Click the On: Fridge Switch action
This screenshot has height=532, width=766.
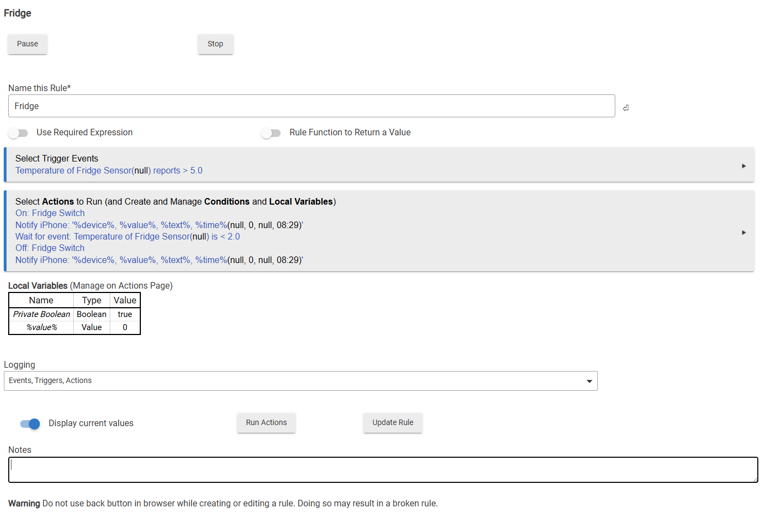click(50, 213)
